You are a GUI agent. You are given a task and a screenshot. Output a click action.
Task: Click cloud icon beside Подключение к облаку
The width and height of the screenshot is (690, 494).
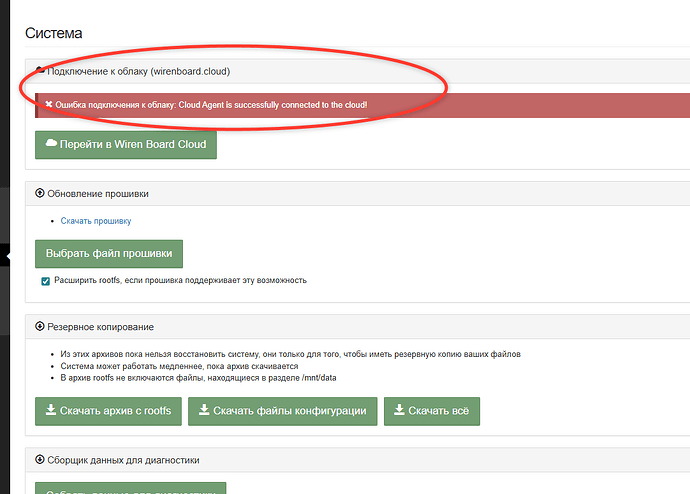(x=40, y=70)
